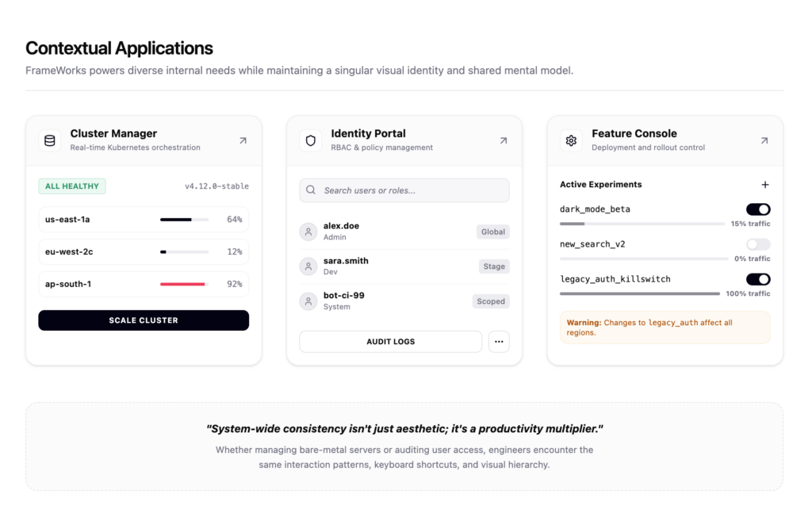This screenshot has height=529, width=812.
Task: Open Identity Portal via arrow icon
Action: coord(503,140)
